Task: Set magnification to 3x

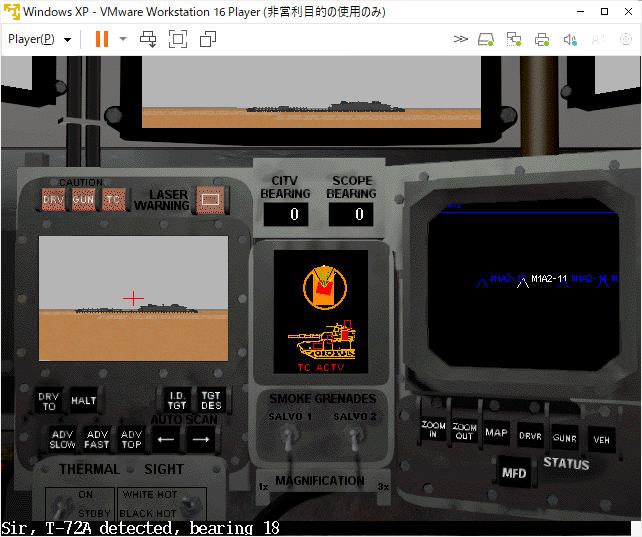Action: pos(383,487)
